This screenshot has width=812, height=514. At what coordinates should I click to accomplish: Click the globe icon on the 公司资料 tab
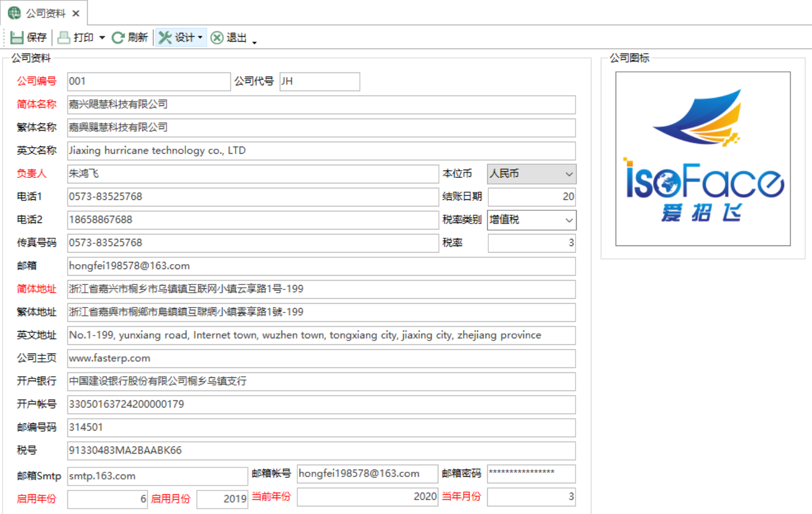coord(14,13)
